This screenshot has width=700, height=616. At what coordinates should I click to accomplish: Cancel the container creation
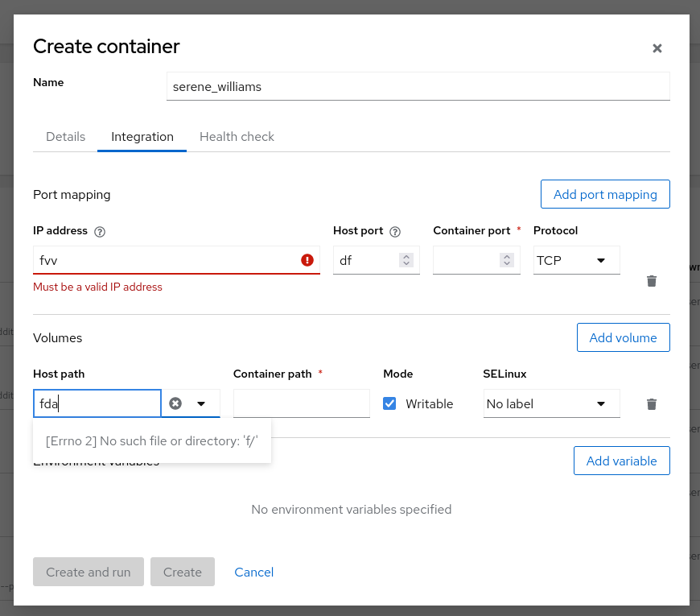(x=253, y=572)
